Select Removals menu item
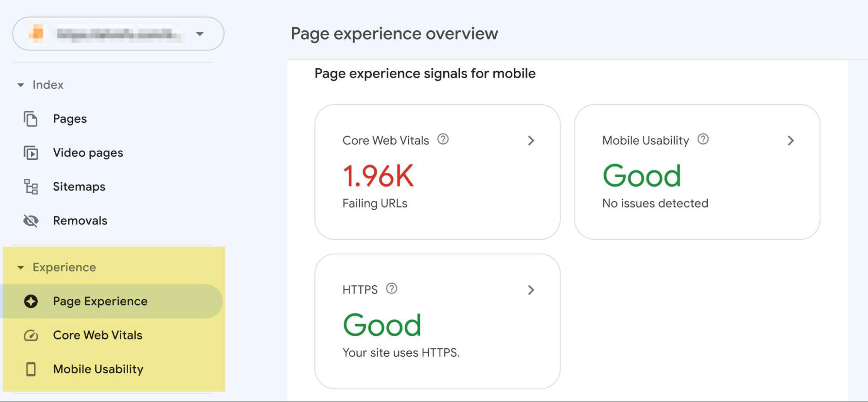Screen dimensions: 868x402 coord(80,221)
